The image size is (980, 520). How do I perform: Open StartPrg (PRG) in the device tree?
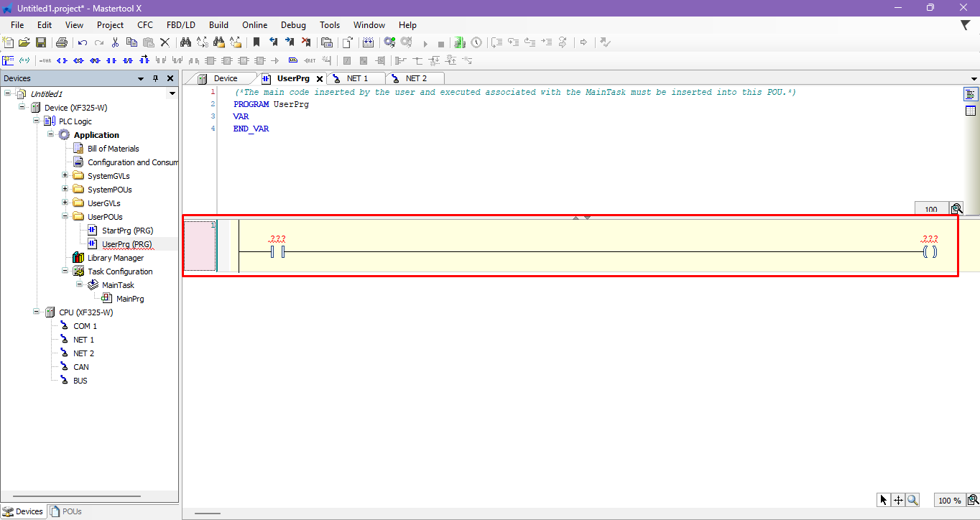pyautogui.click(x=120, y=231)
